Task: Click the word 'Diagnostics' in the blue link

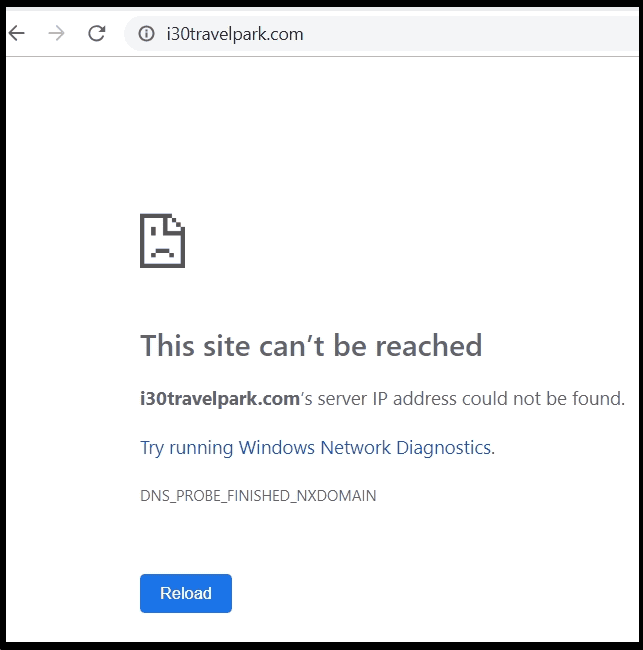Action: (444, 448)
